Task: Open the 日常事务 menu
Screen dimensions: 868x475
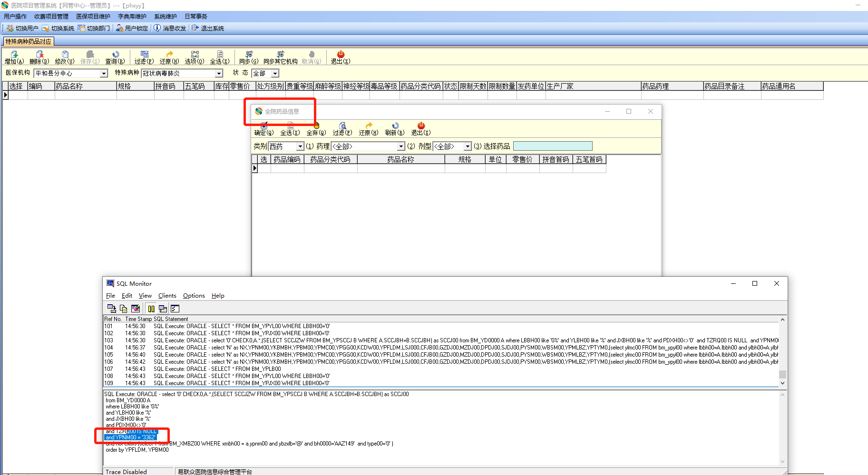Action: click(x=196, y=17)
